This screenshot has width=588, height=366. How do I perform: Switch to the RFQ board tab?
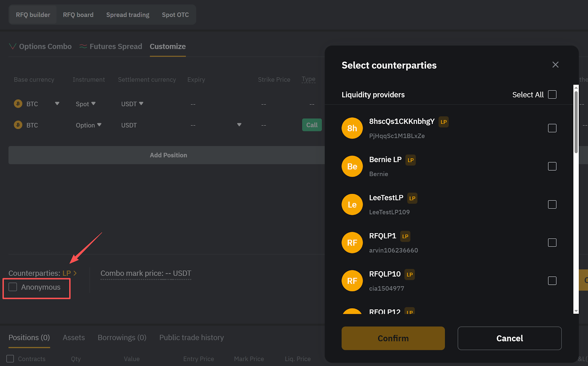pos(78,15)
